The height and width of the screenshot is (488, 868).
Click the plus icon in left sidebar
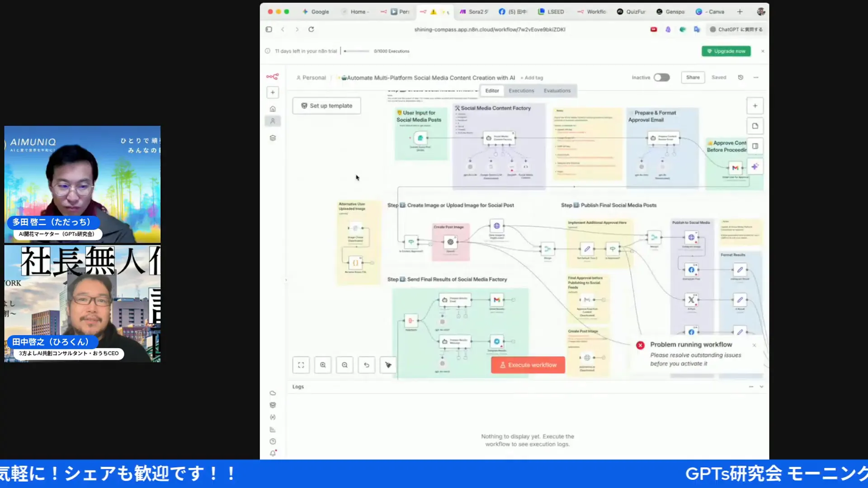pyautogui.click(x=273, y=93)
